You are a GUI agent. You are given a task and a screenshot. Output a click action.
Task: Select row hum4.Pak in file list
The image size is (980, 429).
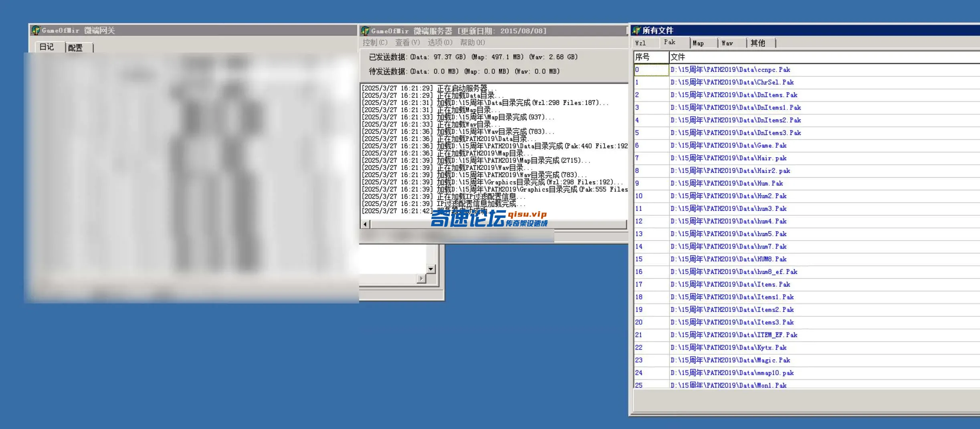click(807, 221)
